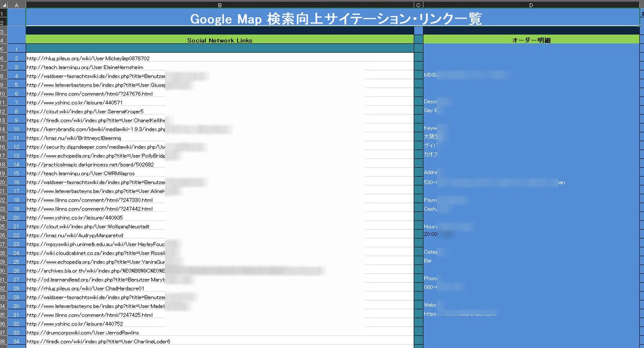Select the firedk.com User:CharlineLoder6 cell

point(220,342)
